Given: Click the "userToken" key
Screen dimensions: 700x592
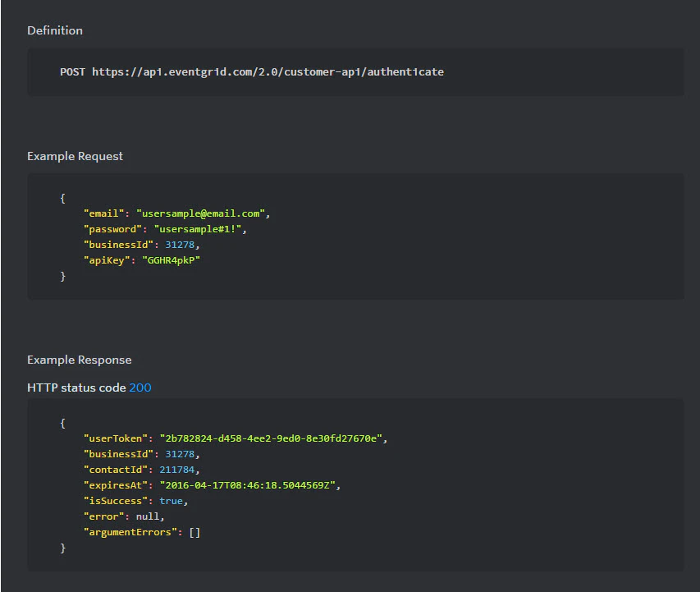Looking at the screenshot, I should (x=116, y=438).
